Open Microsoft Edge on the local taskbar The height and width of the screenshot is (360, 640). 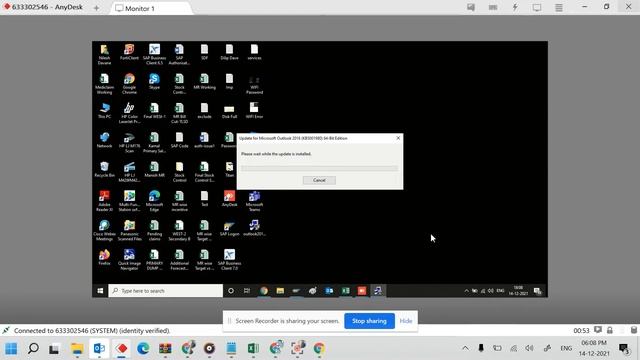click(x=143, y=349)
